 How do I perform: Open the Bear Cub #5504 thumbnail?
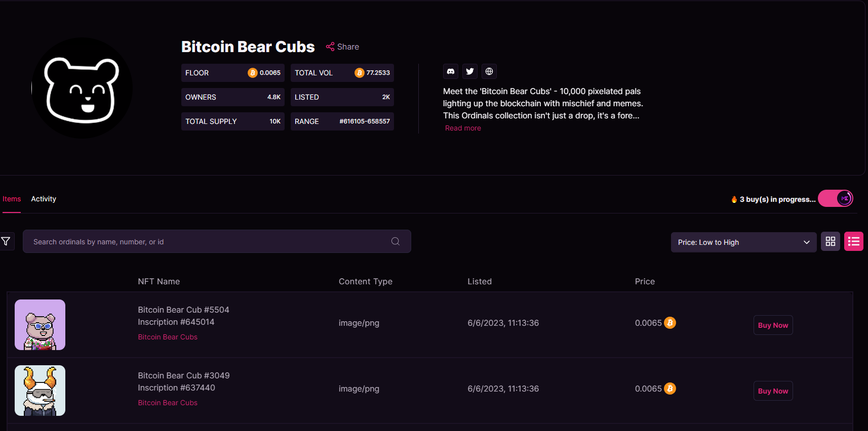40,325
